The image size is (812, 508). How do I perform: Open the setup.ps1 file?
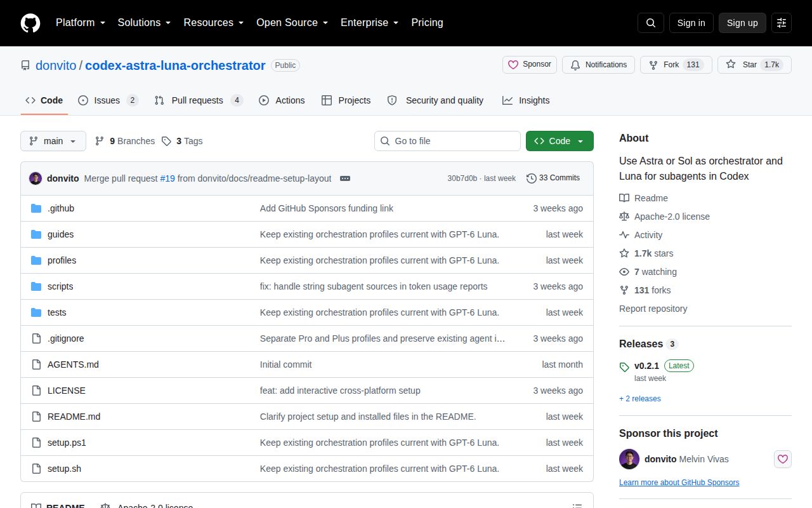click(67, 443)
